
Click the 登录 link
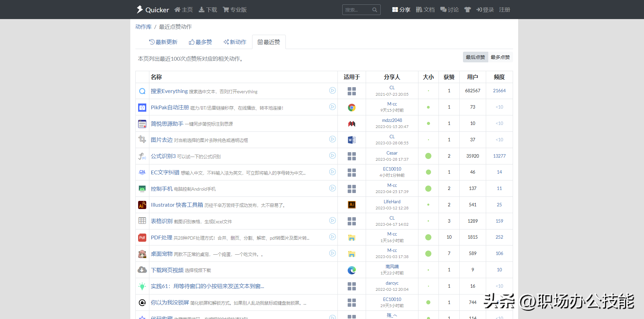pyautogui.click(x=485, y=10)
